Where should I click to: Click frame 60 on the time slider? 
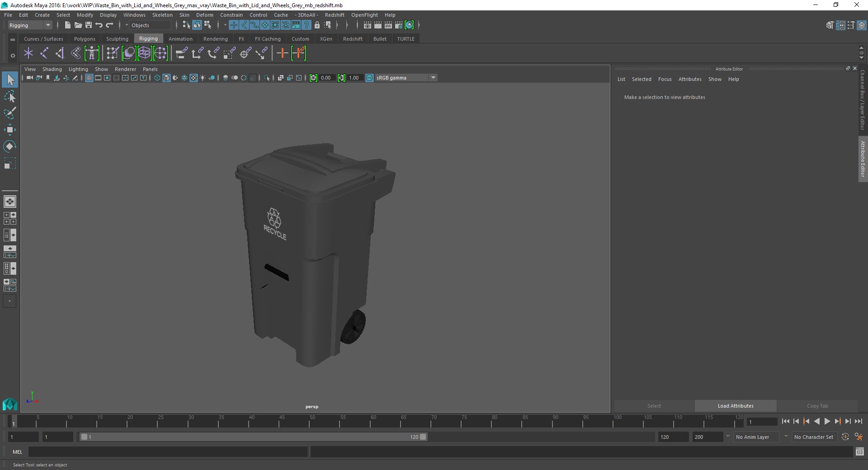pyautogui.click(x=373, y=421)
